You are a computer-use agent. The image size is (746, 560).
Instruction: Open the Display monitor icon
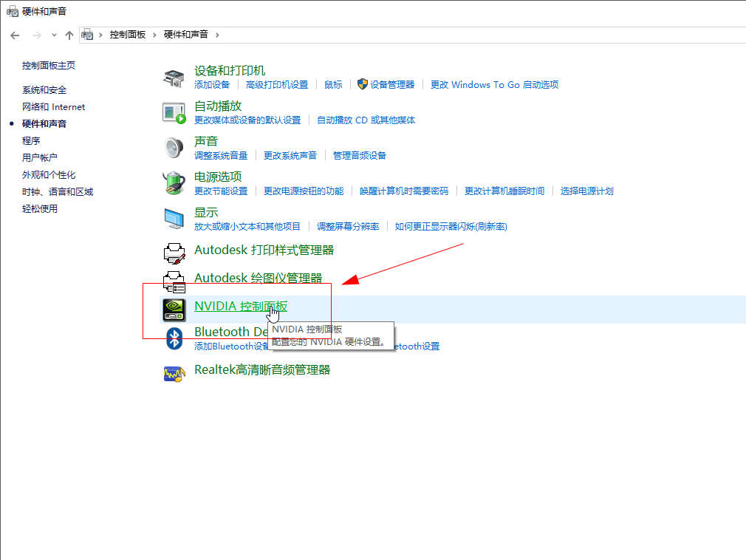pyautogui.click(x=174, y=219)
